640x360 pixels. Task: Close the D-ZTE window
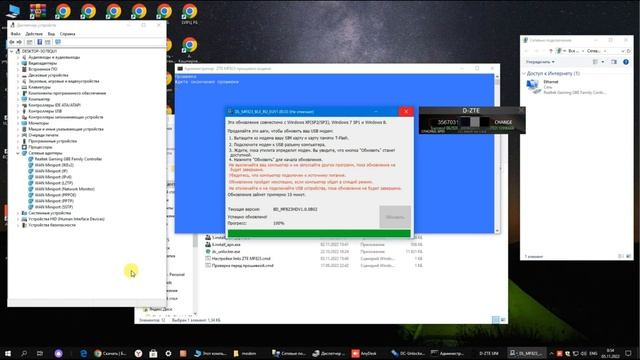click(x=521, y=111)
